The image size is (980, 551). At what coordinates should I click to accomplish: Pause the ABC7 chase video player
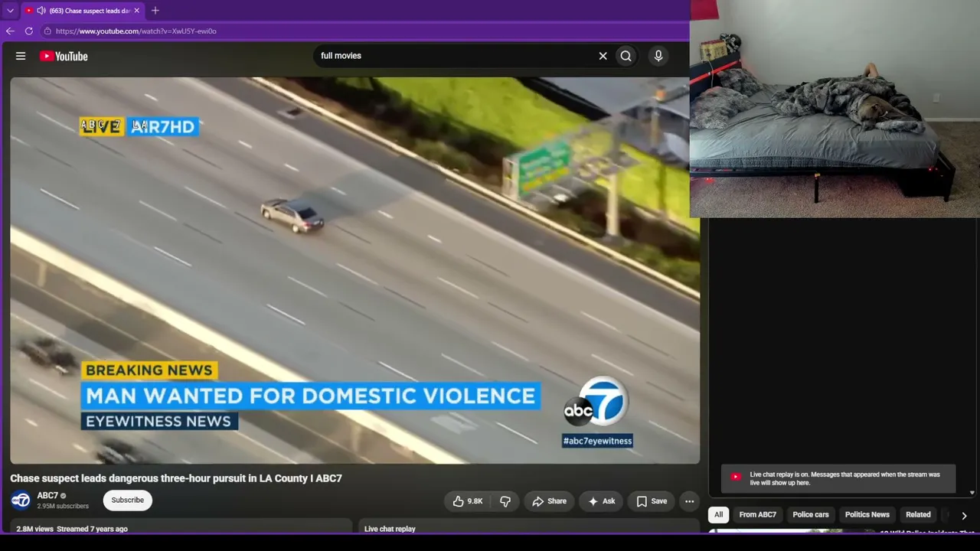click(x=354, y=270)
